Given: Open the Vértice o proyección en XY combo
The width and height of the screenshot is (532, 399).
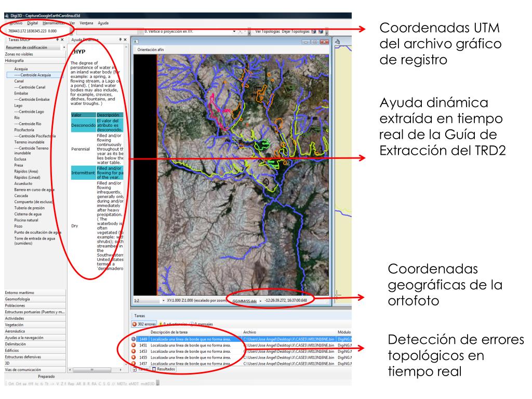Looking at the screenshot, I should coord(234,32).
